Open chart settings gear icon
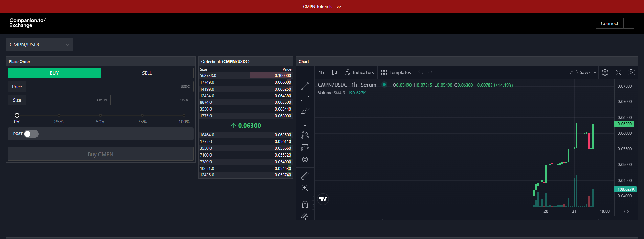The image size is (644, 239). (x=605, y=72)
